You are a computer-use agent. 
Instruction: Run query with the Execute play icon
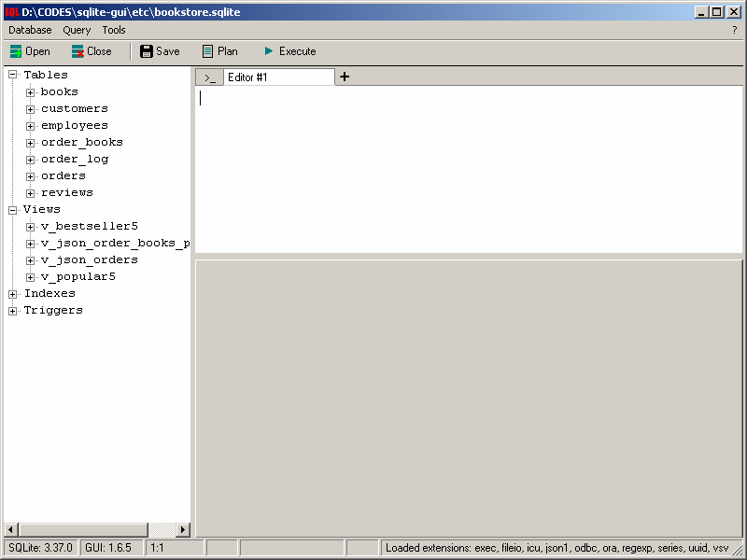click(x=269, y=51)
